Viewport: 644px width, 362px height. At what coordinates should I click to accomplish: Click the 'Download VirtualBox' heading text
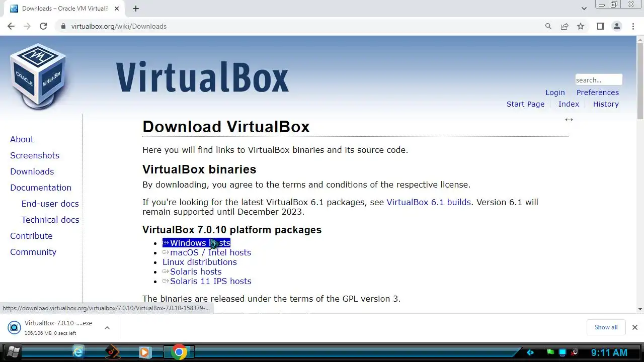(x=226, y=127)
